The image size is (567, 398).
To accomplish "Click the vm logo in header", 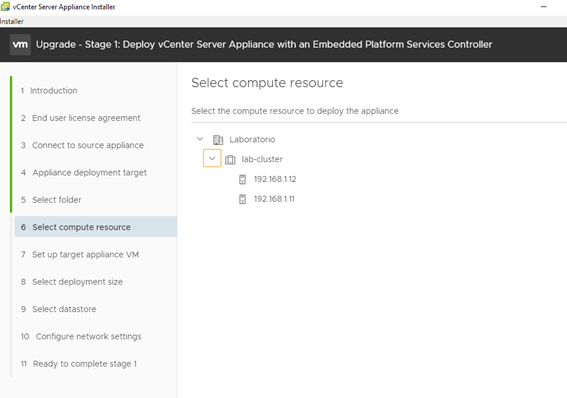I will click(x=20, y=44).
